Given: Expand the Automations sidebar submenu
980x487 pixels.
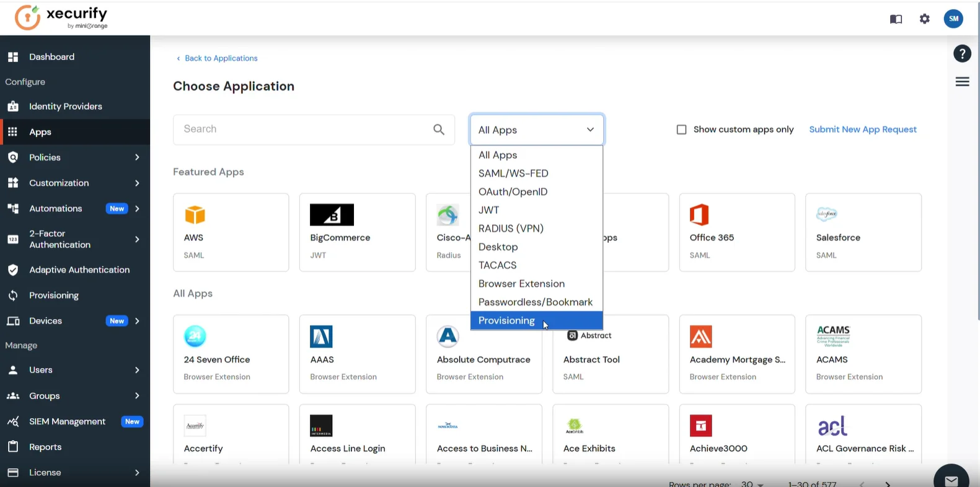Looking at the screenshot, I should click(x=137, y=209).
